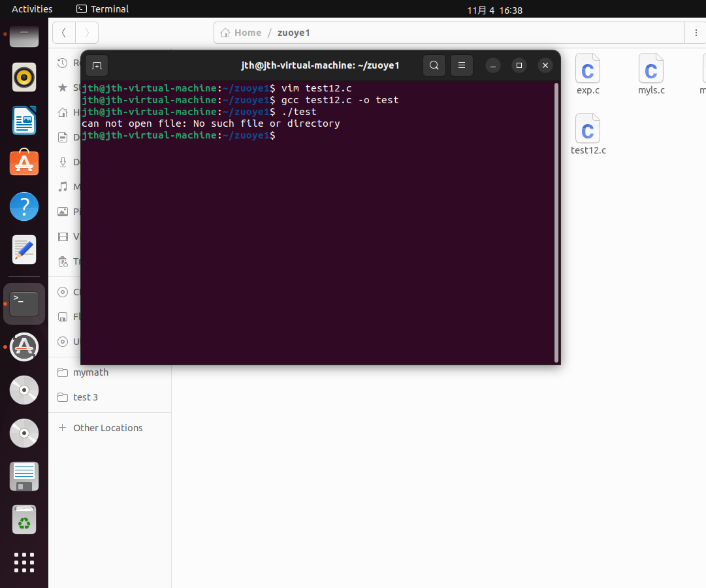The height and width of the screenshot is (588, 706).
Task: Open Pictures icon in Files sidebar
Action: tap(63, 211)
